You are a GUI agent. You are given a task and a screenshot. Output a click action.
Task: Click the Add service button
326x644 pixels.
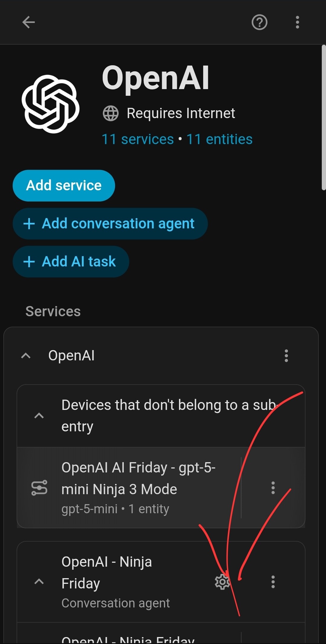[64, 185]
